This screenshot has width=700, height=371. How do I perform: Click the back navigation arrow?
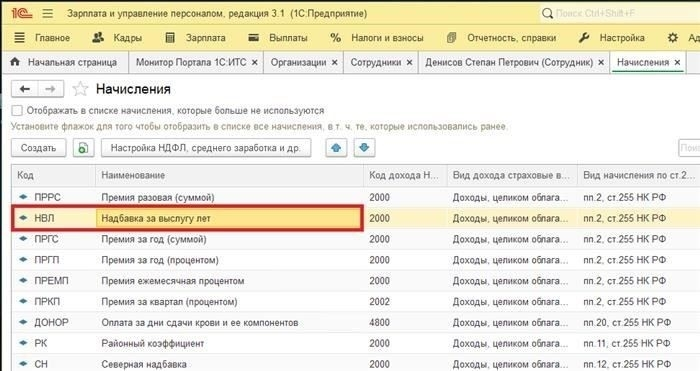click(x=25, y=89)
